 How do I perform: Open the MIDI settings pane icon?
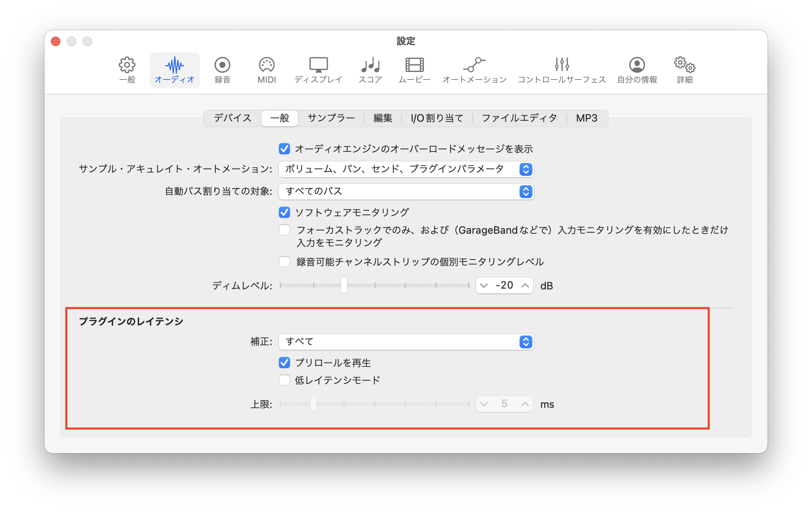267,65
